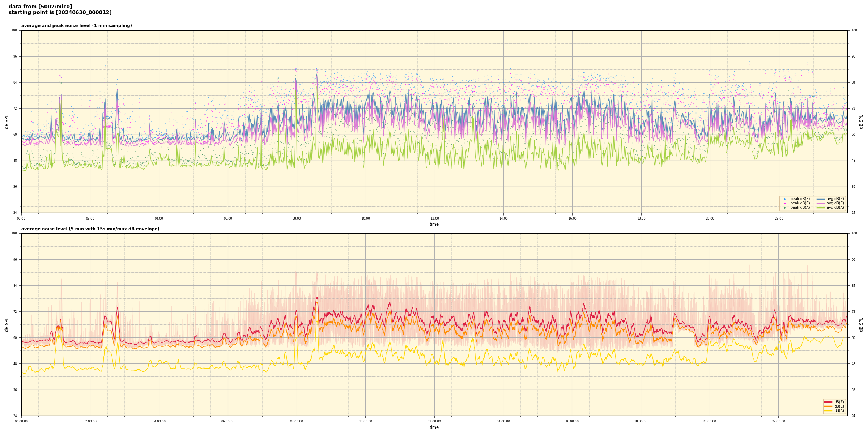Click the avg dB(C) pink legend line
The image size is (868, 434).
click(x=820, y=203)
